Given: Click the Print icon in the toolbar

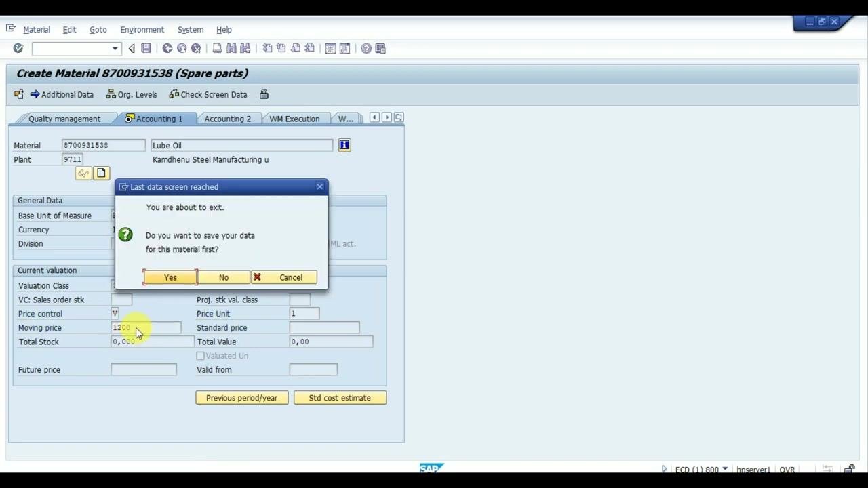Looking at the screenshot, I should [217, 48].
